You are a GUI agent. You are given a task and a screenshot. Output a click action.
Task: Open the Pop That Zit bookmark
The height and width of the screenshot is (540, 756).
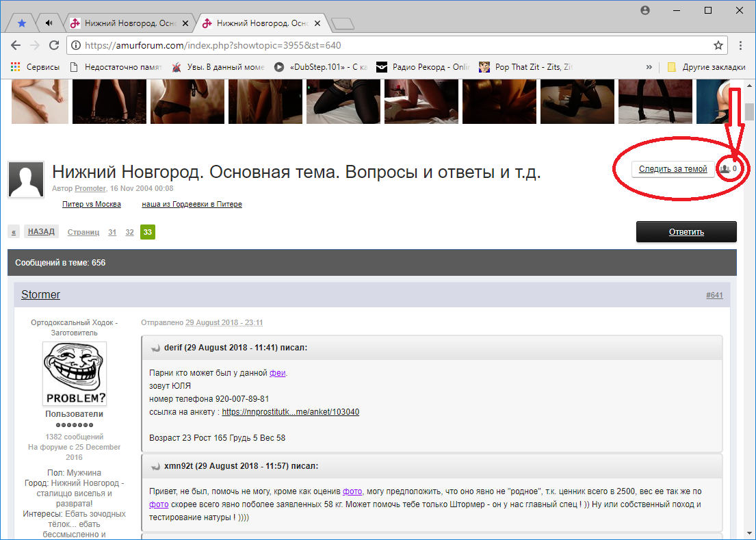pos(525,67)
